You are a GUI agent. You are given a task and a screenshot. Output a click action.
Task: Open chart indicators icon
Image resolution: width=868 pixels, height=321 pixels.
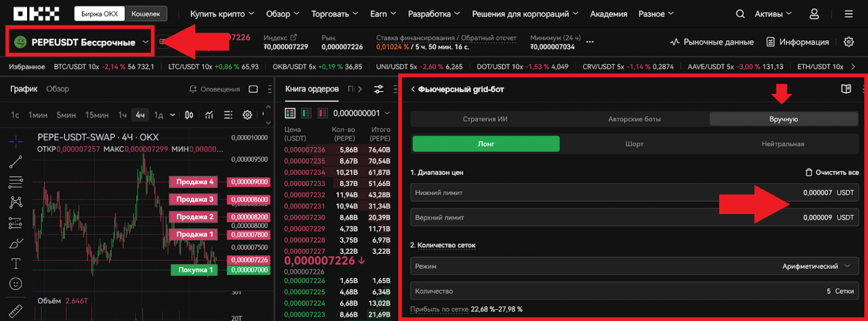point(209,115)
